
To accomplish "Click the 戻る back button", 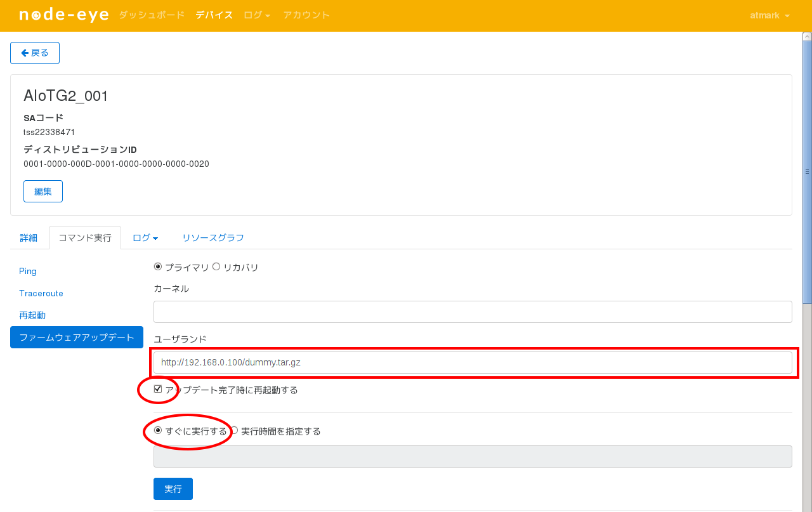I will click(35, 53).
